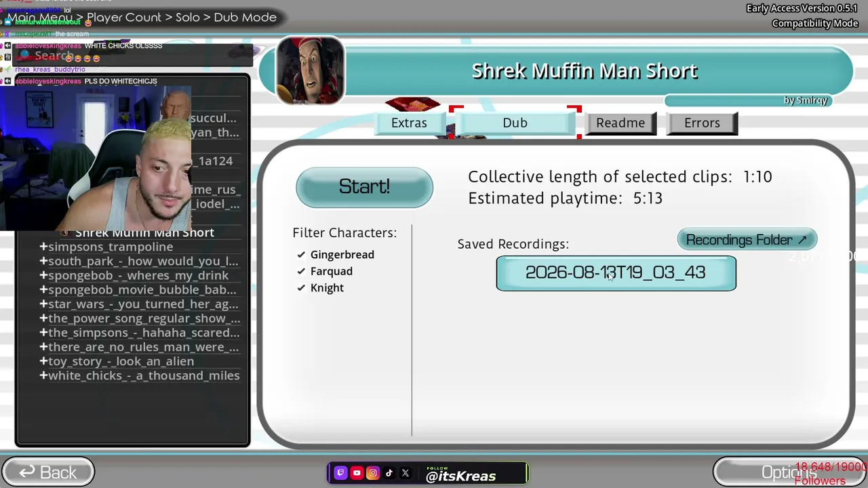Toggle the Farquaad character filter
Screen dimensions: 868x488
[x=324, y=271]
